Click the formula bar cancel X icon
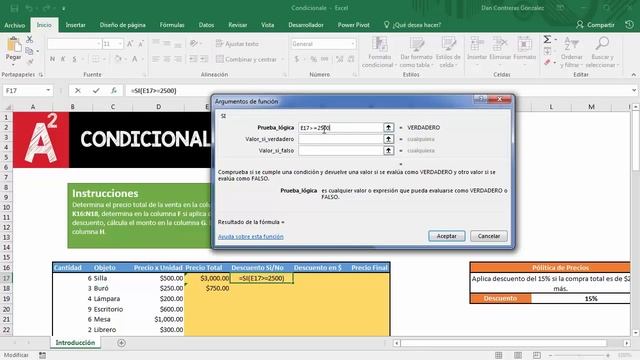 tap(78, 91)
